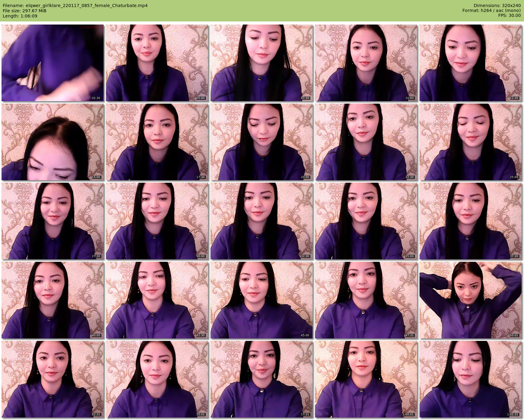Select the 12:30 video frame

point(471,63)
